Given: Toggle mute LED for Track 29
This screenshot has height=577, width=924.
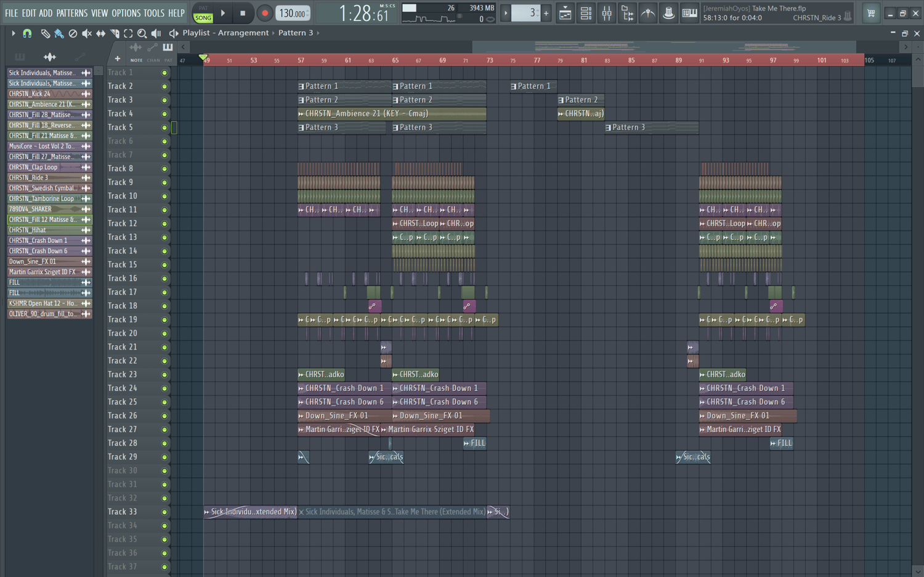Looking at the screenshot, I should click(x=164, y=457).
